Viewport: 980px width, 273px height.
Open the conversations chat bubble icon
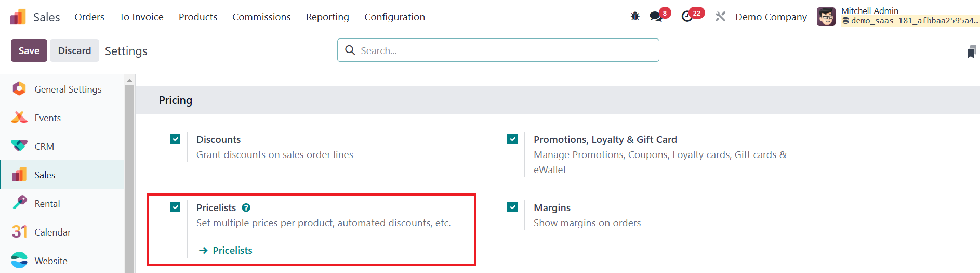[x=656, y=17]
